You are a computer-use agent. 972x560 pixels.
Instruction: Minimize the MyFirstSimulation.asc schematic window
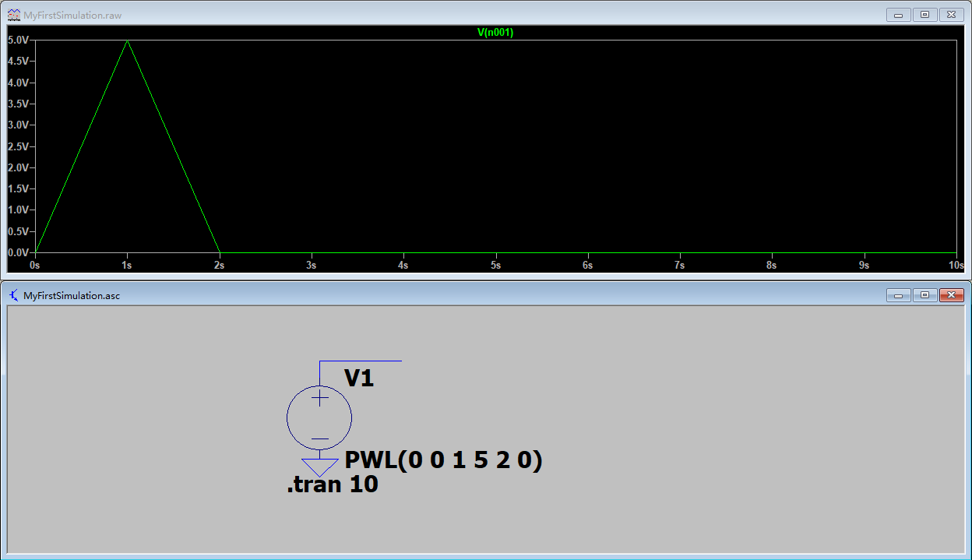coord(897,295)
